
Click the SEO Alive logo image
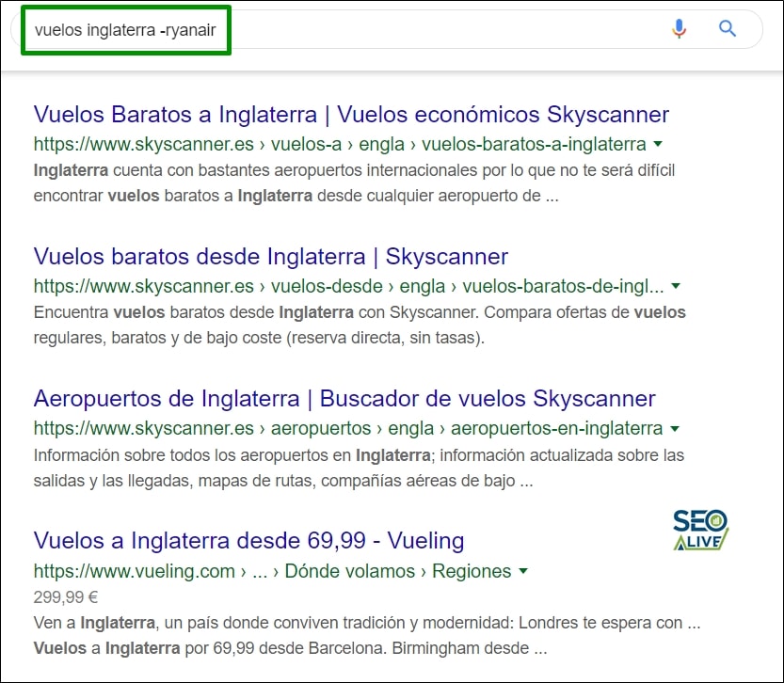[x=698, y=529]
